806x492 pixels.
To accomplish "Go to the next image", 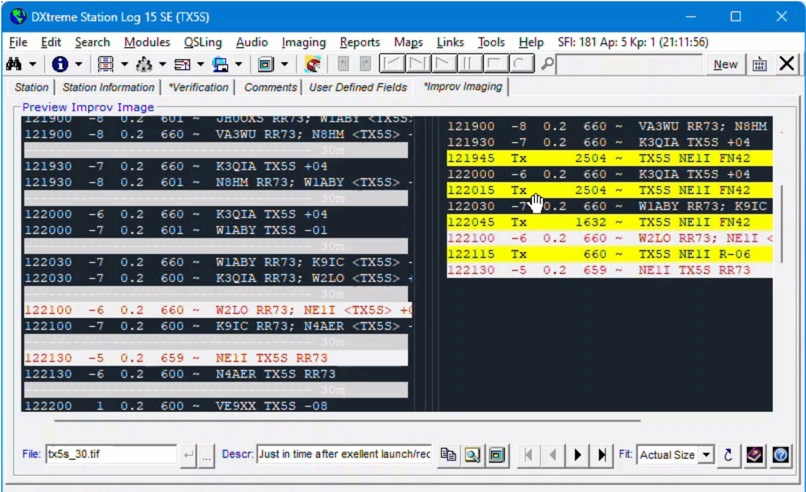I will (x=577, y=455).
